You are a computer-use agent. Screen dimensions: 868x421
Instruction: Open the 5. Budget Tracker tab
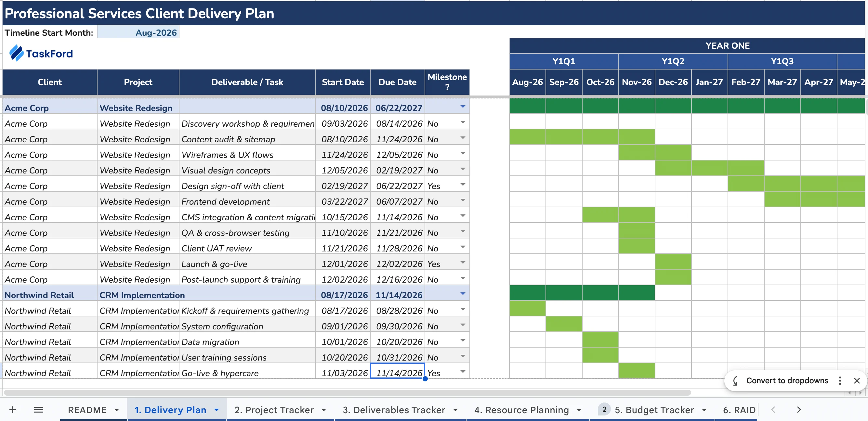coord(654,410)
